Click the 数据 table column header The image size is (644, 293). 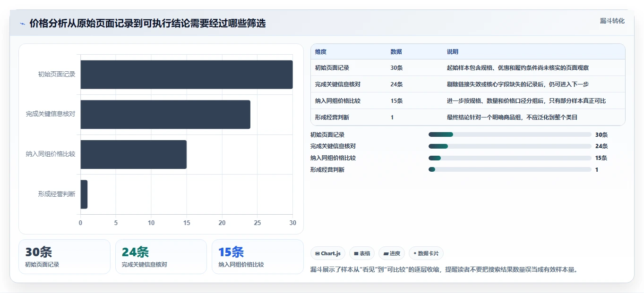(396, 52)
